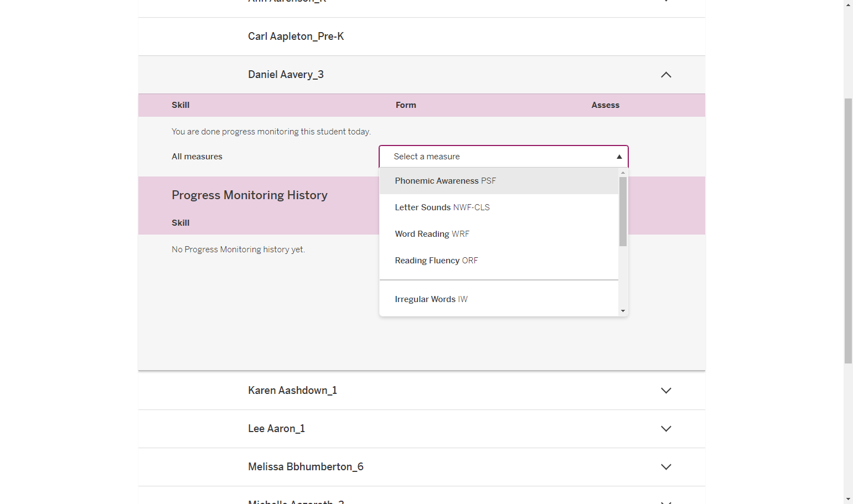Click the page scrollbar down arrow
The width and height of the screenshot is (853, 504).
click(848, 499)
